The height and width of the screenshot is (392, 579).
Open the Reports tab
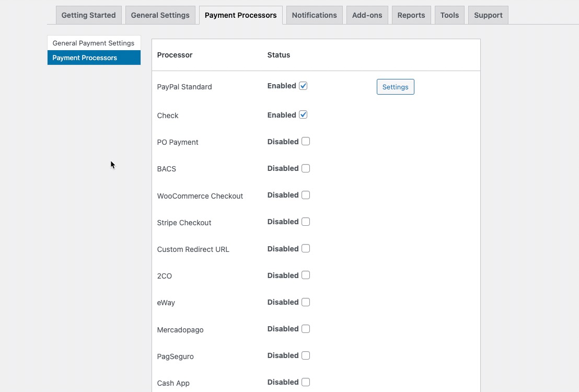[x=411, y=15]
